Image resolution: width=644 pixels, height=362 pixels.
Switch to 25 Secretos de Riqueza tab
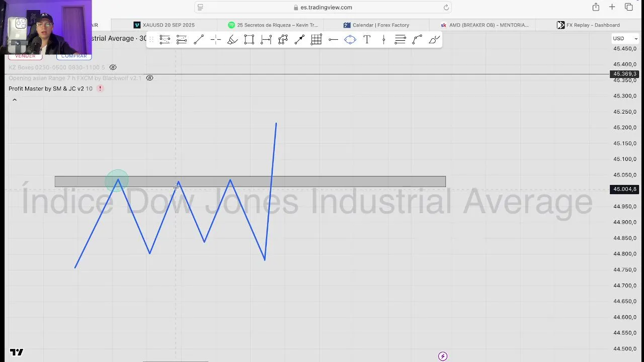pos(272,25)
